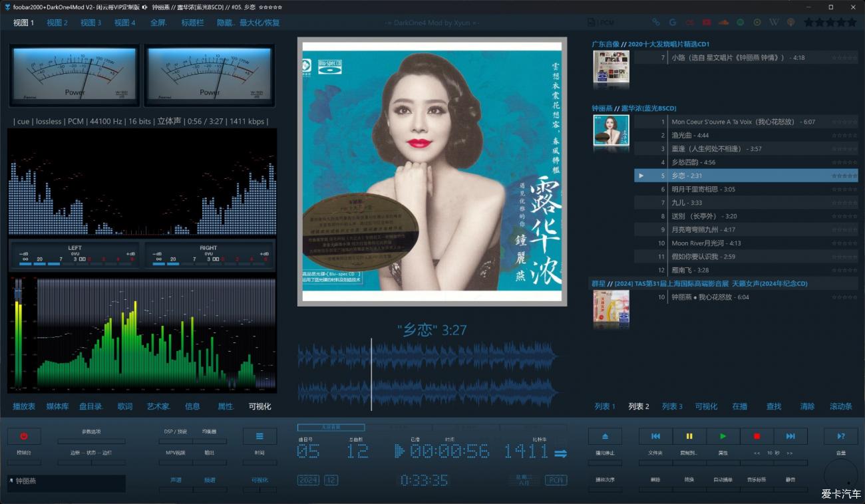Select the 列表 1 playlist tab
The image size is (865, 504).
click(x=605, y=406)
